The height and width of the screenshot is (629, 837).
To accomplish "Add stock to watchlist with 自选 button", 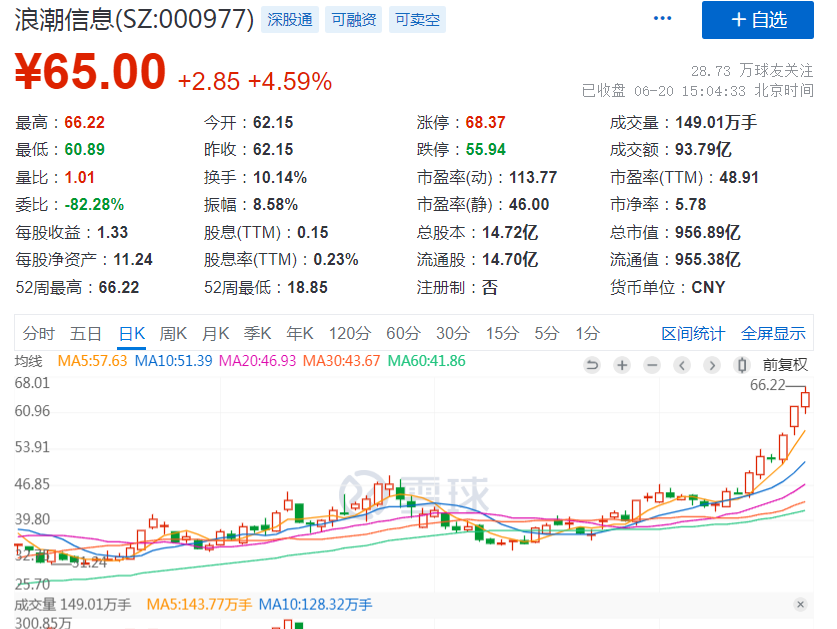I will [758, 20].
